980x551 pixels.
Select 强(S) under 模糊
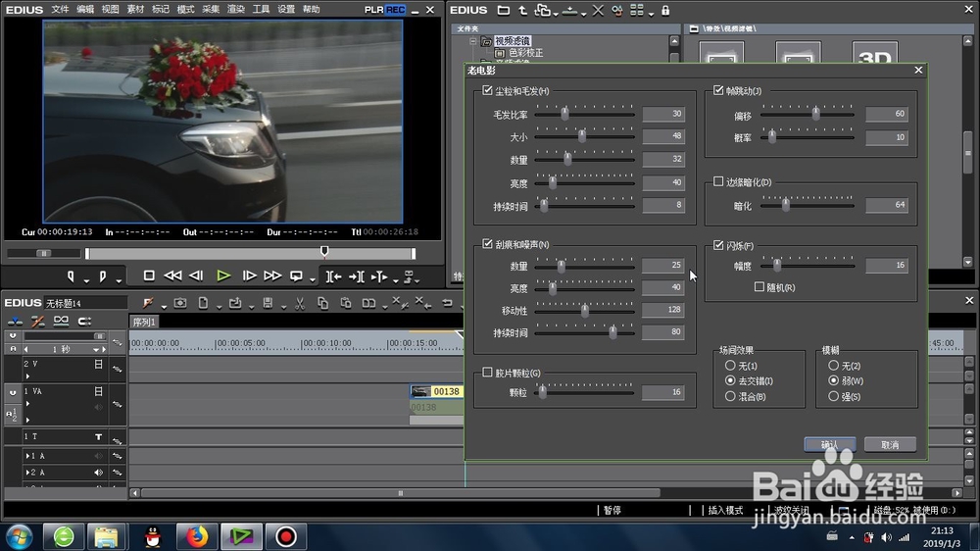tap(833, 396)
